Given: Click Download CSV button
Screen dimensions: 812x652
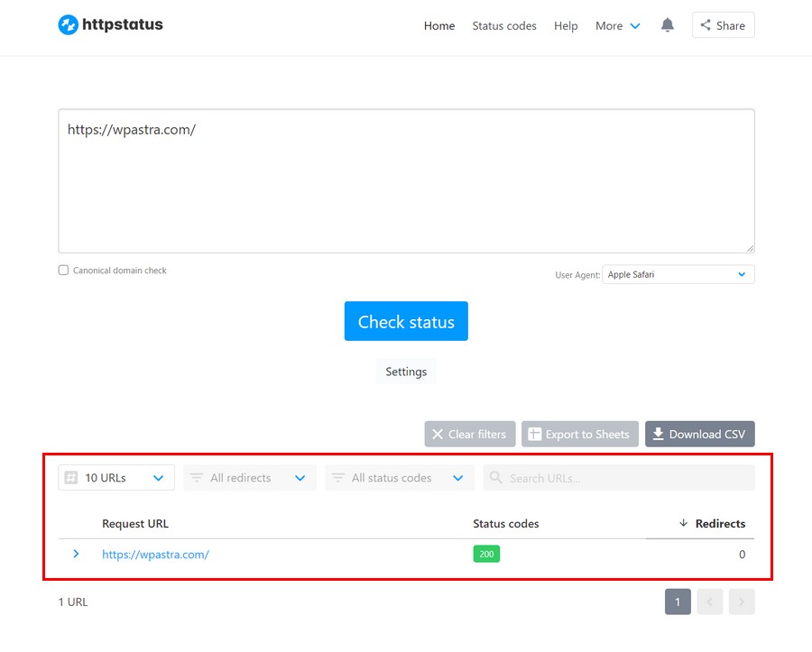Looking at the screenshot, I should tap(699, 434).
